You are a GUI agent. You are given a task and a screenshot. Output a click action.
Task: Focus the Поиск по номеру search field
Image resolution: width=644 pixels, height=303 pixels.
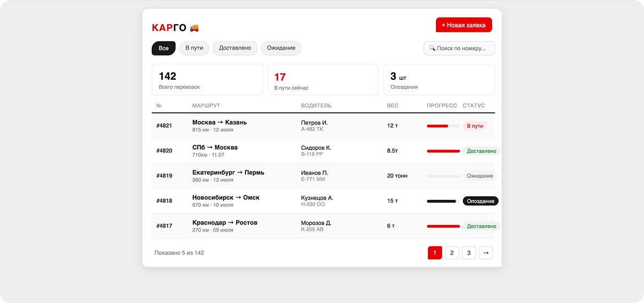459,48
